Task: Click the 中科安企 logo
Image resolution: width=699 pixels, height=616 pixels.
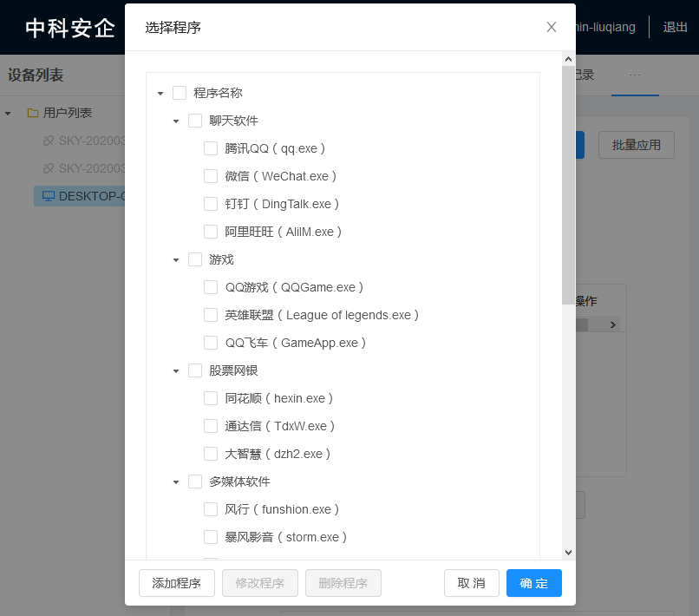Action: 70,28
